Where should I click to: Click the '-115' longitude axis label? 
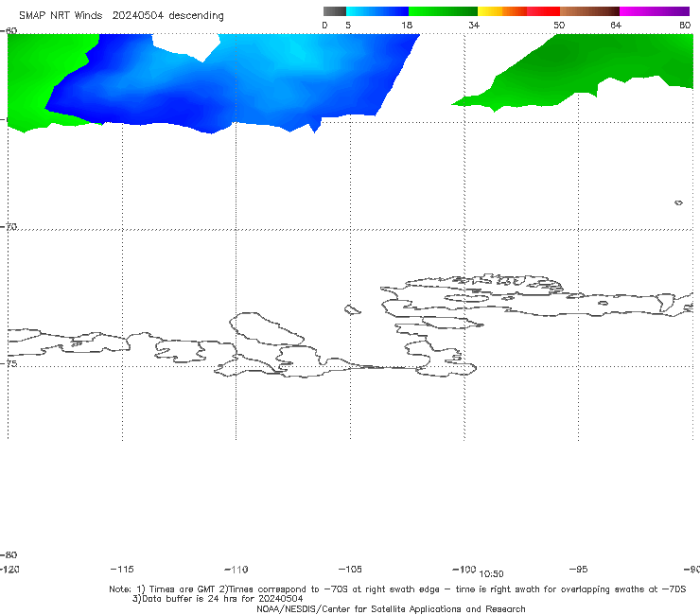point(122,569)
